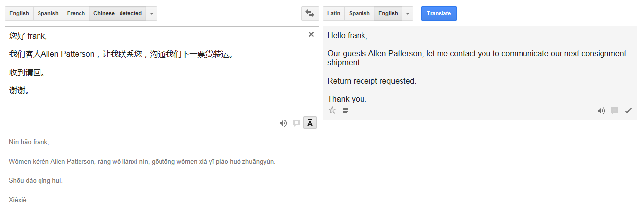The width and height of the screenshot is (644, 214).
Task: Select the Chinese - detected source button
Action: [118, 14]
